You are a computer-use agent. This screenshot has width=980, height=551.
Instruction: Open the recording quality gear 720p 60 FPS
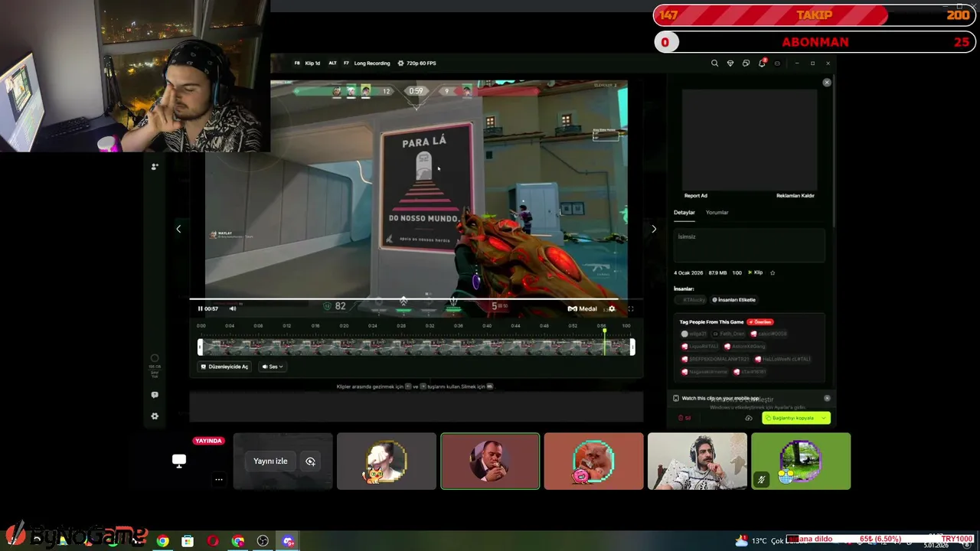[x=417, y=64]
